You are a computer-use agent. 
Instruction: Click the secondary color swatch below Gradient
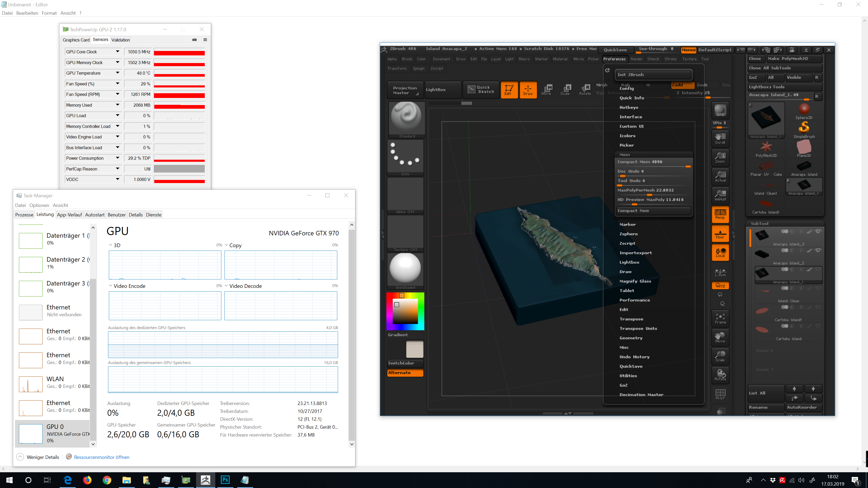(x=415, y=349)
